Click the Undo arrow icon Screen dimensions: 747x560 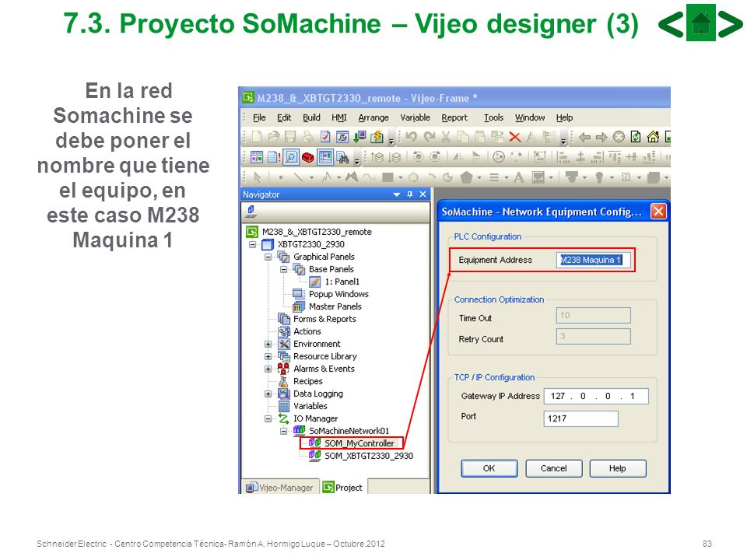click(411, 137)
